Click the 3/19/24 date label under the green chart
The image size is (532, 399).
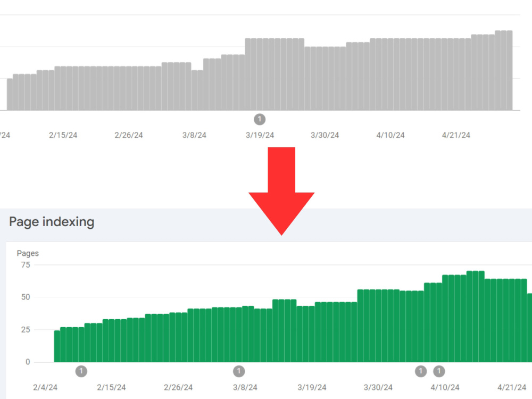pos(312,387)
